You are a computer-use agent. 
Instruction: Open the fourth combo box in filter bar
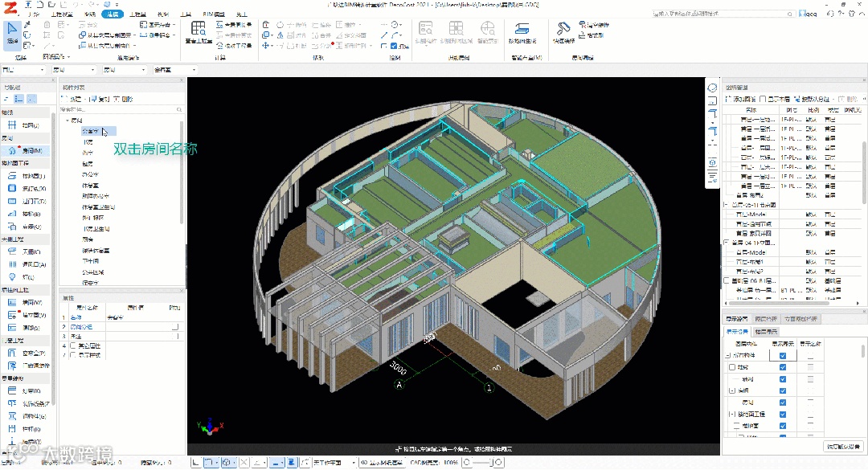coord(175,71)
